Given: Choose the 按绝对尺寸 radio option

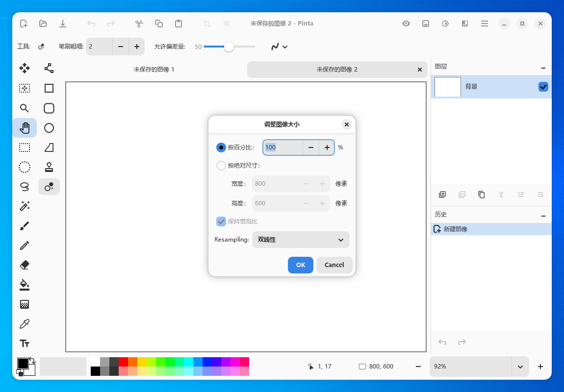Looking at the screenshot, I should click(221, 166).
